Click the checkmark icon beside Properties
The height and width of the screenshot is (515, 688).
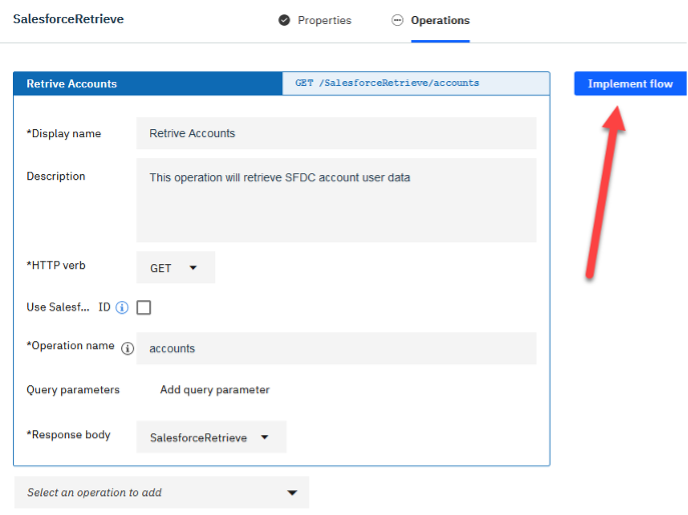click(284, 20)
